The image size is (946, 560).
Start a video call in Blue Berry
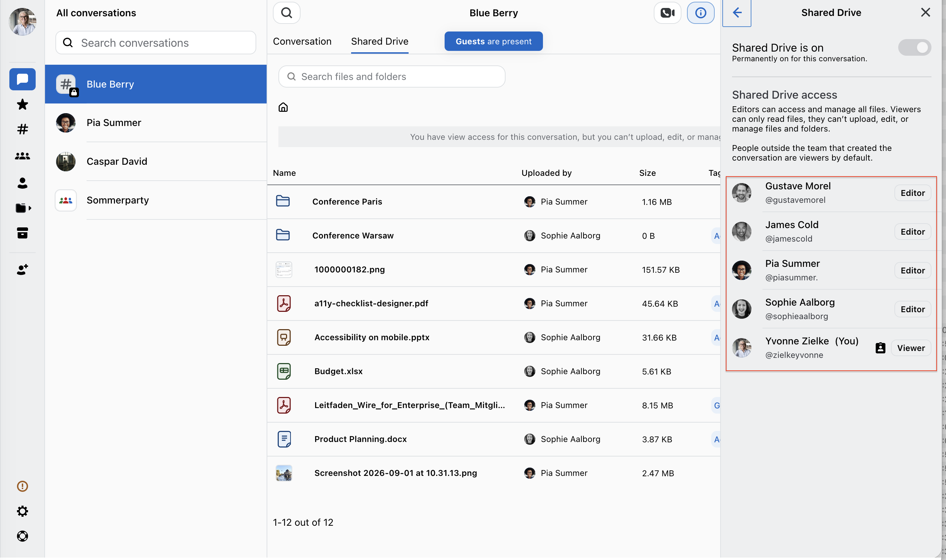click(x=667, y=13)
